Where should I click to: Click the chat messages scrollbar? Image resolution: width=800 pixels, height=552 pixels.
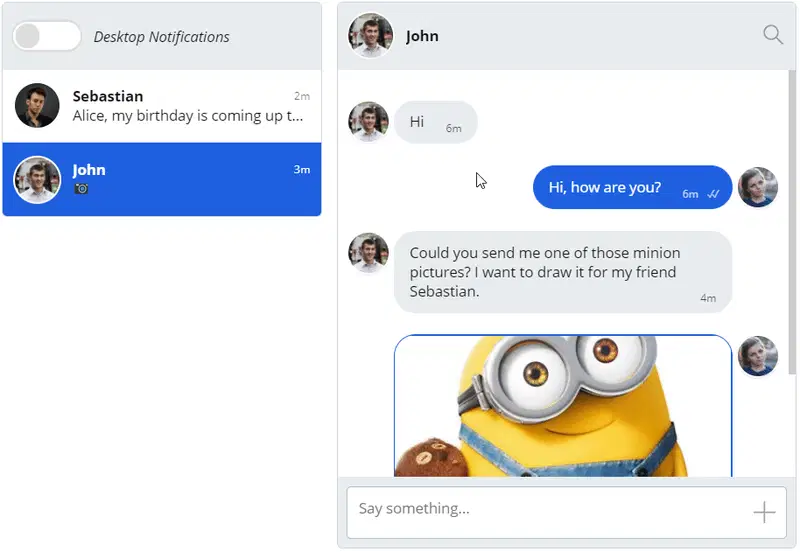click(792, 220)
